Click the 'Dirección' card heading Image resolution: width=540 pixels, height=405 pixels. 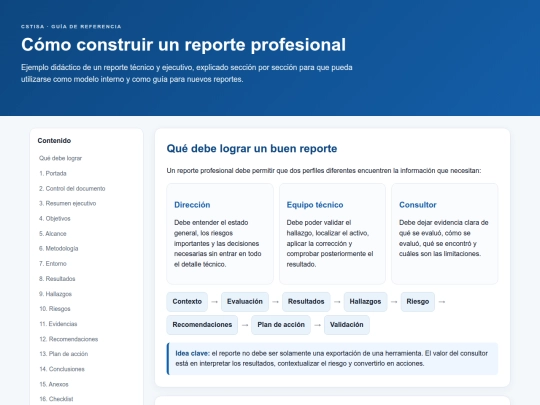[192, 205]
